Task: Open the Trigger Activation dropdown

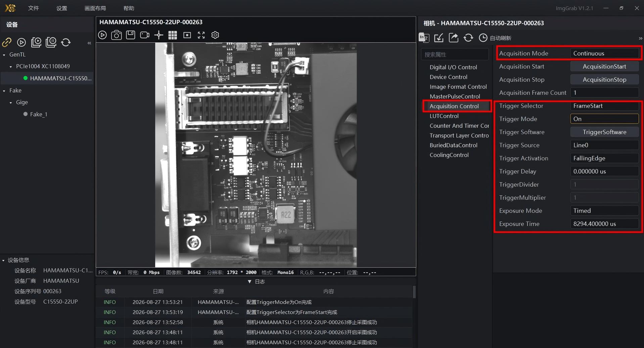Action: click(604, 158)
